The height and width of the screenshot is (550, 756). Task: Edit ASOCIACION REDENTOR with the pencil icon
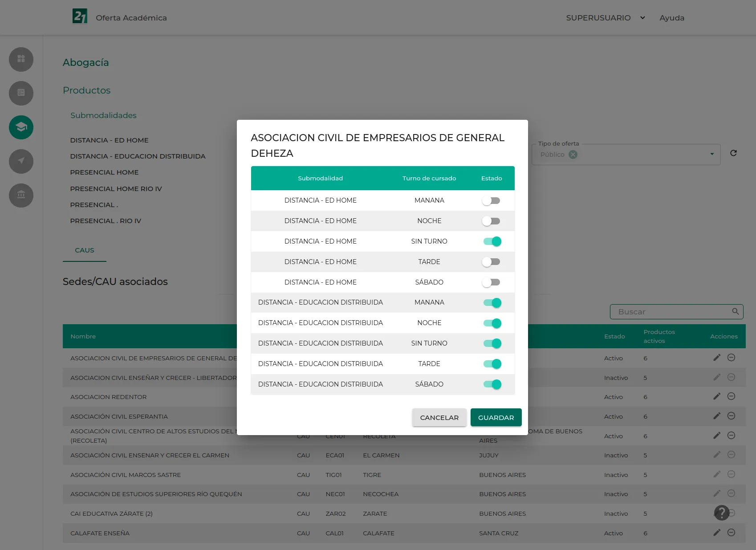[717, 396]
